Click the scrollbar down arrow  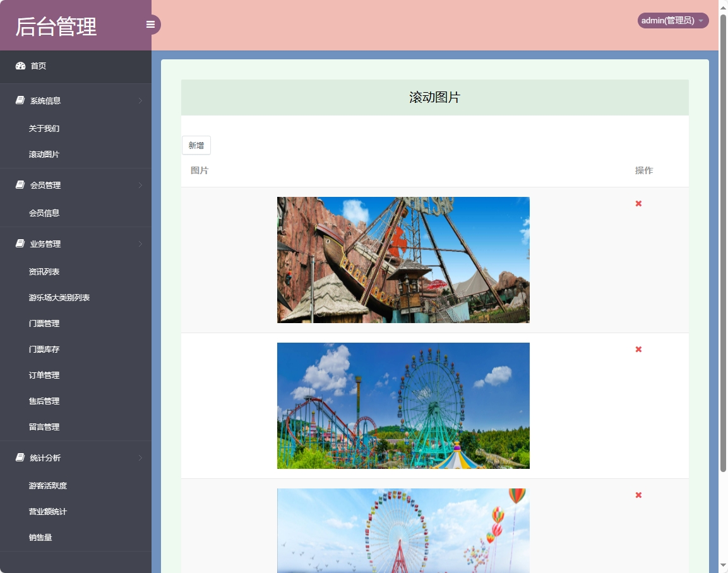pyautogui.click(x=723, y=565)
